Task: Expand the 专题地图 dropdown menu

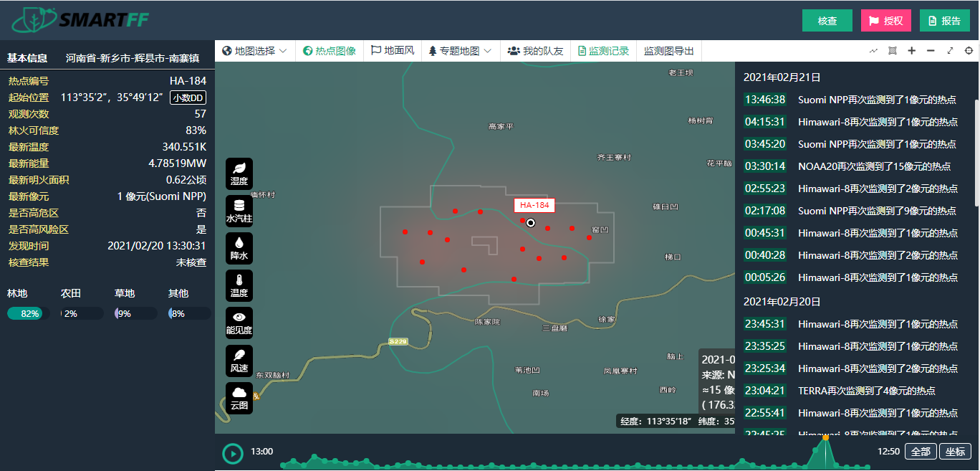Action: 460,51
